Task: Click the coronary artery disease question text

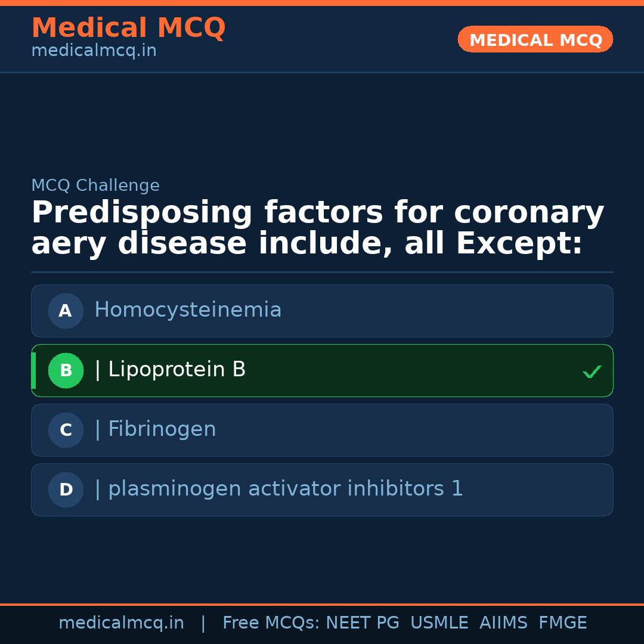Action: 317,228
